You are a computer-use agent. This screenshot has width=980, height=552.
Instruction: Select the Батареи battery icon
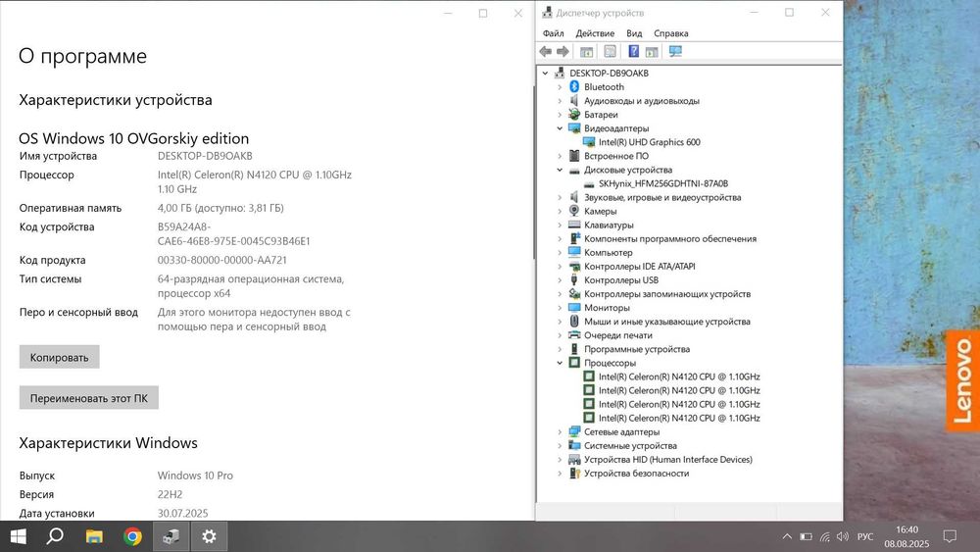tap(574, 115)
